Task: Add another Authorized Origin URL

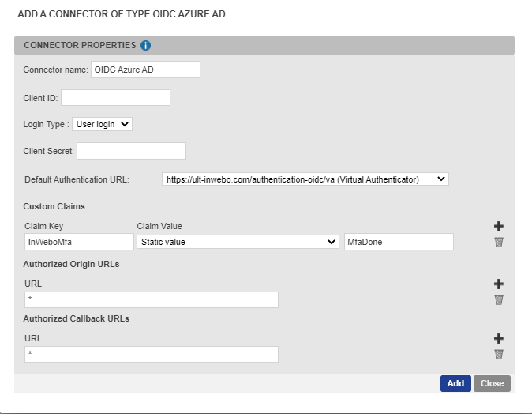Action: pyautogui.click(x=499, y=284)
